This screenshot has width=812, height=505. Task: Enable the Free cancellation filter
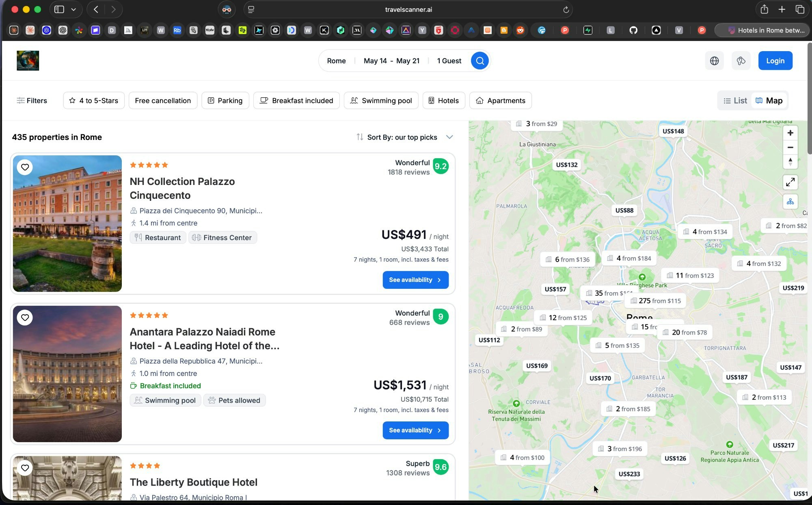tap(163, 100)
